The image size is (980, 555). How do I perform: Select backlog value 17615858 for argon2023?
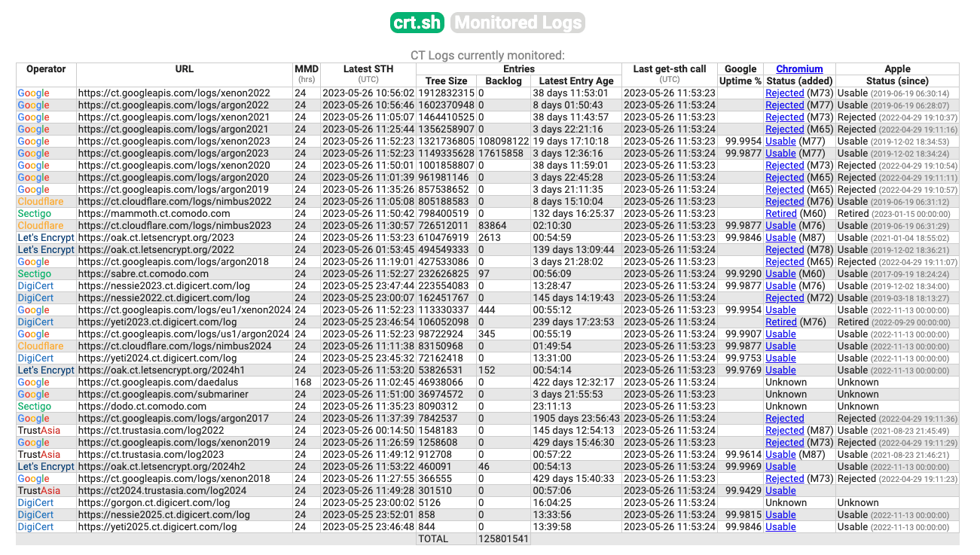point(500,153)
